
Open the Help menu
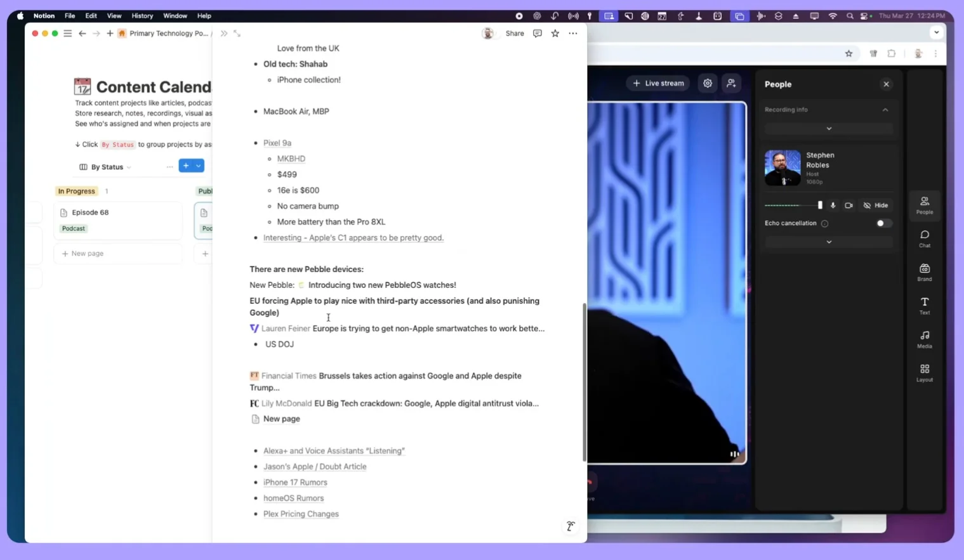[204, 16]
